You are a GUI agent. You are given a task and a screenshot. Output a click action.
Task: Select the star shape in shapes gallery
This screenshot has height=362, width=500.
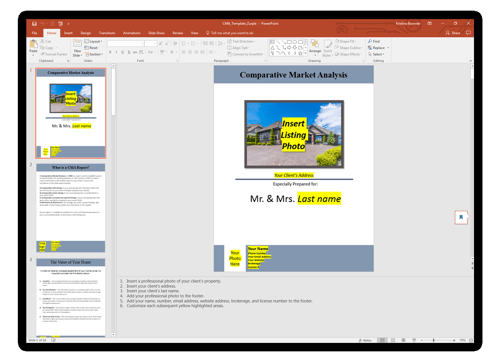coord(300,53)
